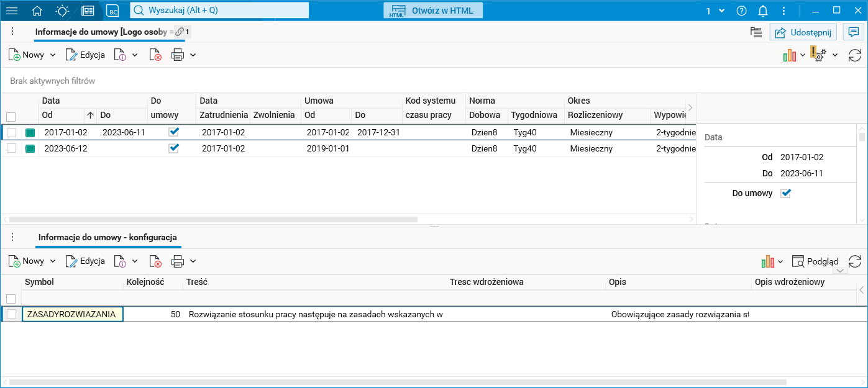Image resolution: width=868 pixels, height=388 pixels.
Task: Open the lightbulb tips icon
Action: click(x=62, y=11)
